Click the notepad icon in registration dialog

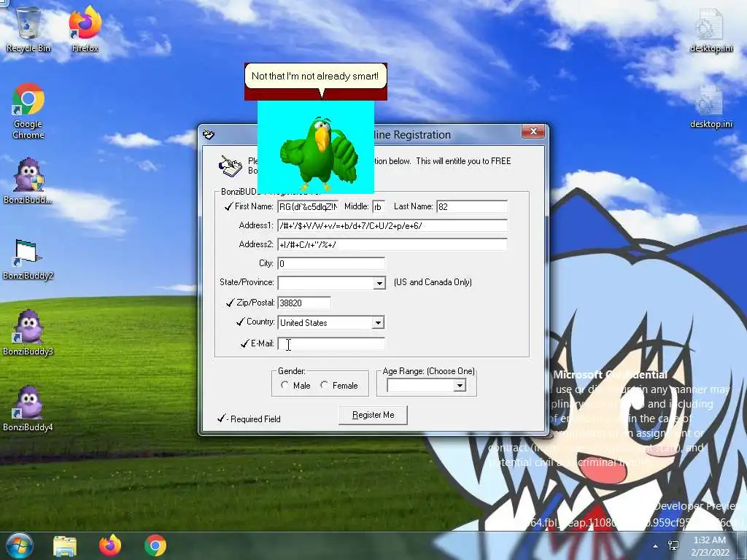tap(231, 166)
